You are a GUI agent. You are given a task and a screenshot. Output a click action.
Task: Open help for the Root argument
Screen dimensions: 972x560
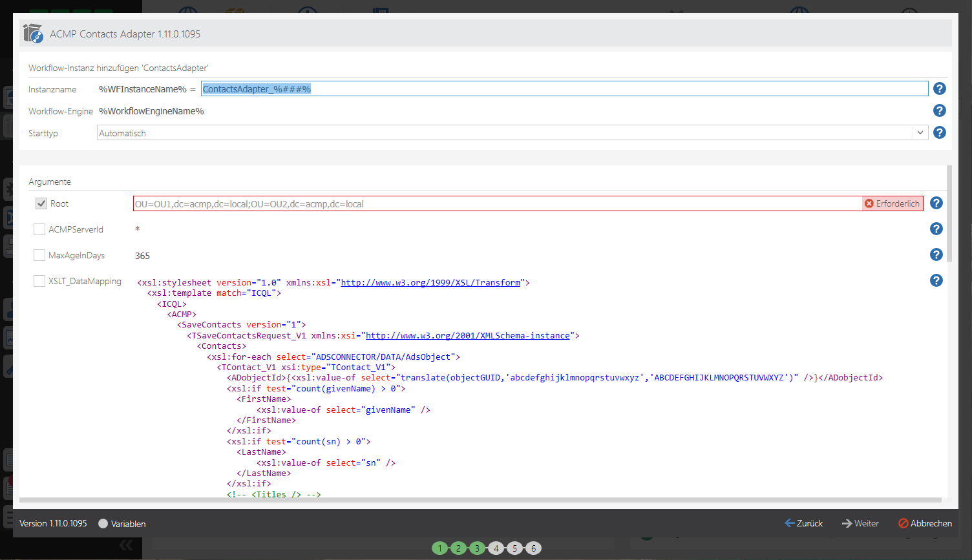(x=936, y=203)
